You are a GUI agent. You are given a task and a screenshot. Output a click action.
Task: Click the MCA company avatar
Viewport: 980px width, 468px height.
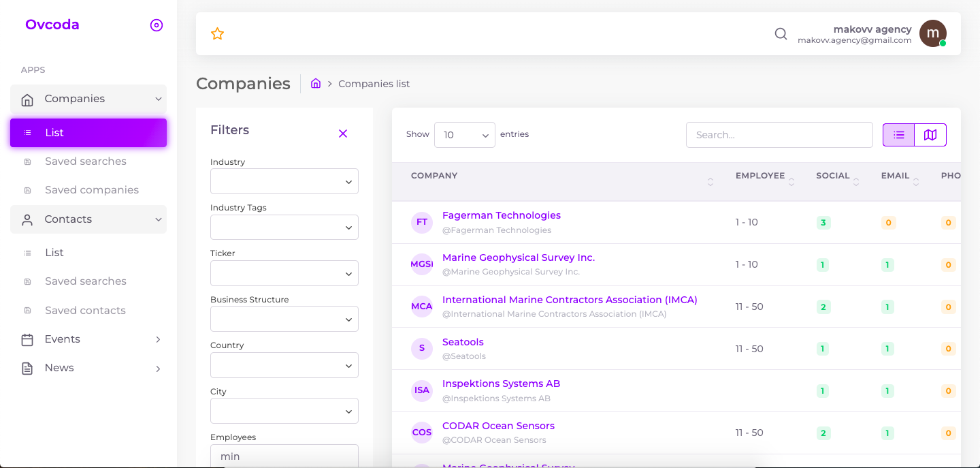(x=422, y=307)
